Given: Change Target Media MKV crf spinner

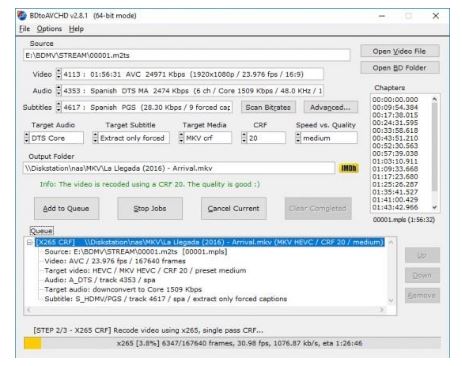Looking at the screenshot, I should click(x=181, y=138).
